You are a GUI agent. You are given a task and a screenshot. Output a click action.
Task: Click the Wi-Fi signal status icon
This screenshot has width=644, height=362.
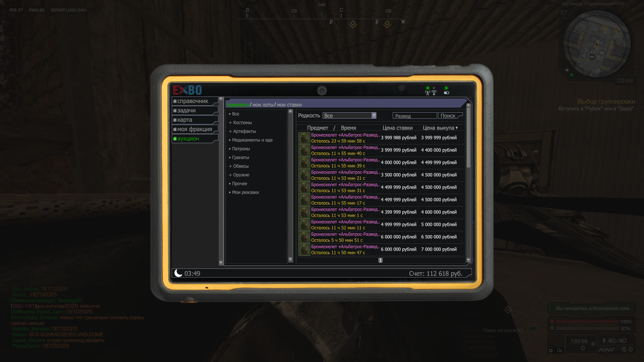pos(434,93)
